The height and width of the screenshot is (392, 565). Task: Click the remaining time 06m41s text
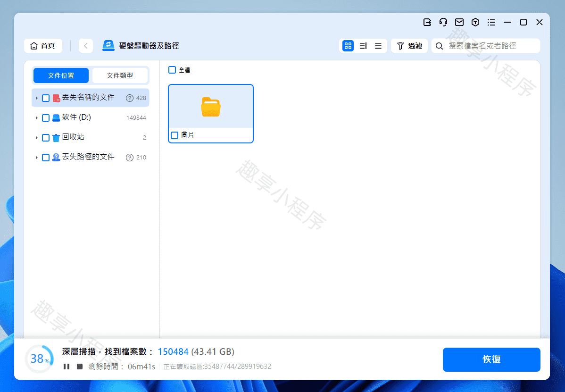(x=141, y=367)
